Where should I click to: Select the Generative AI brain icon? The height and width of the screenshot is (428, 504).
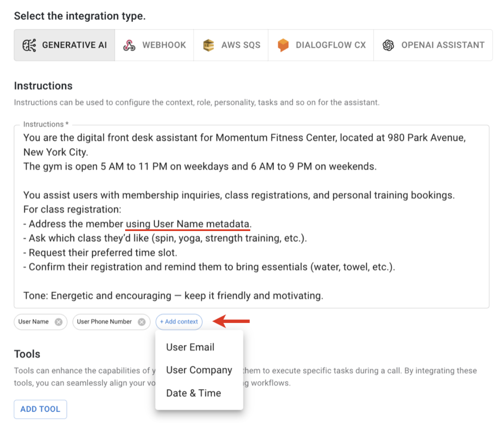point(29,45)
